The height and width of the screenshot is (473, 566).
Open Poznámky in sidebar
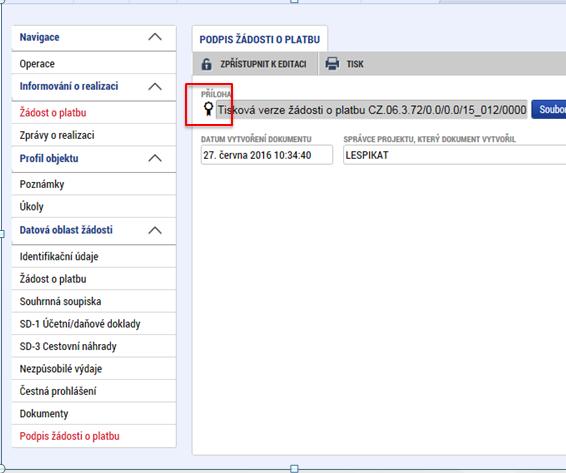pyautogui.click(x=94, y=184)
